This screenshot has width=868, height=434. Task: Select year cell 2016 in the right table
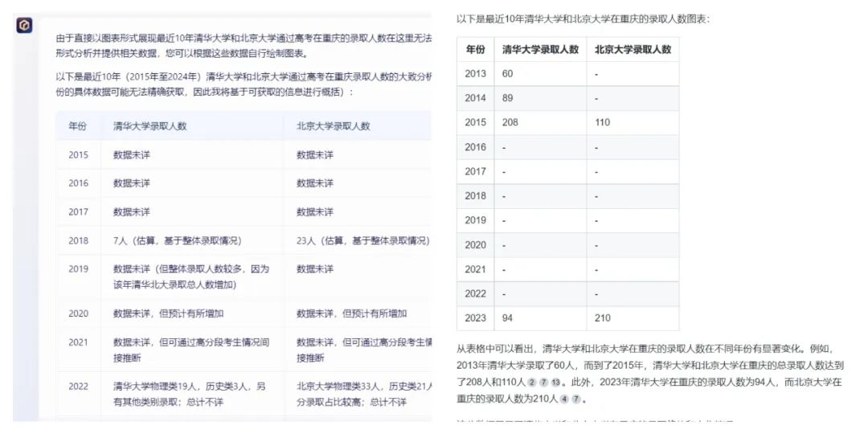[x=476, y=147]
